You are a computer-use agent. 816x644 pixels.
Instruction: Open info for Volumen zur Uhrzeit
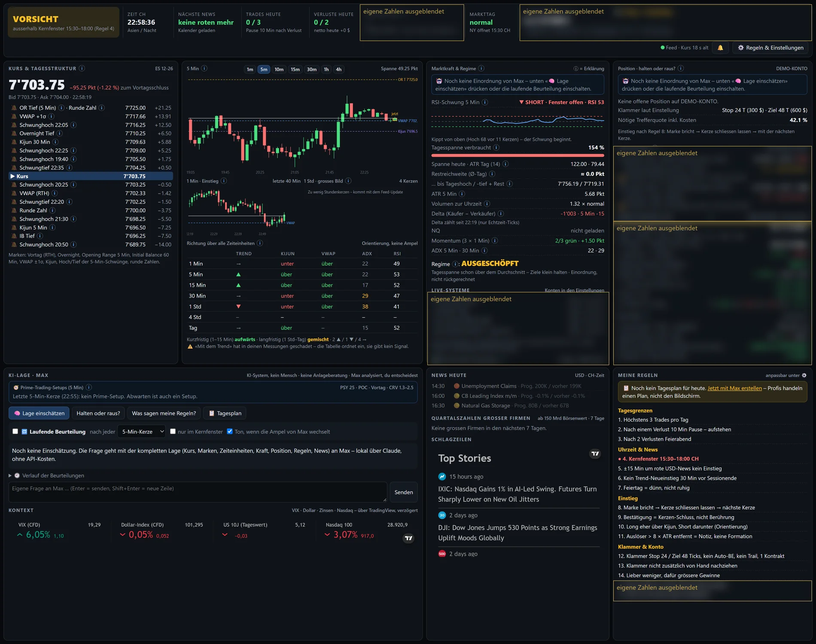pyautogui.click(x=487, y=204)
